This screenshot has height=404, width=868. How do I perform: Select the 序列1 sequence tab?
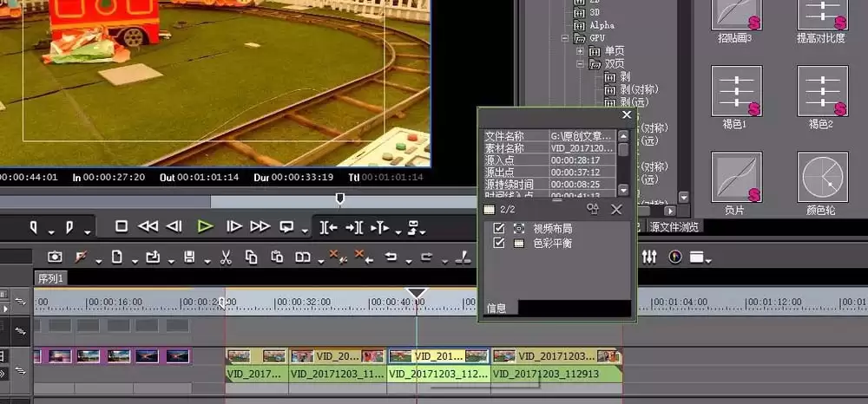[x=50, y=278]
